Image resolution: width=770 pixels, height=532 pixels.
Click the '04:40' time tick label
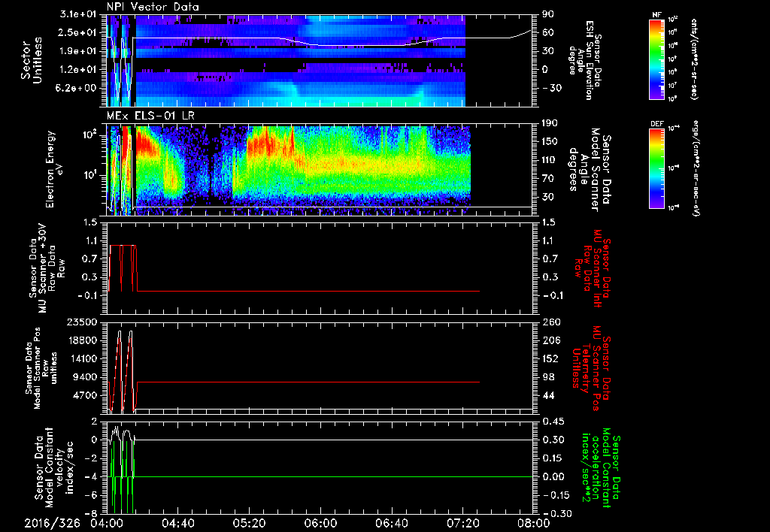click(177, 523)
